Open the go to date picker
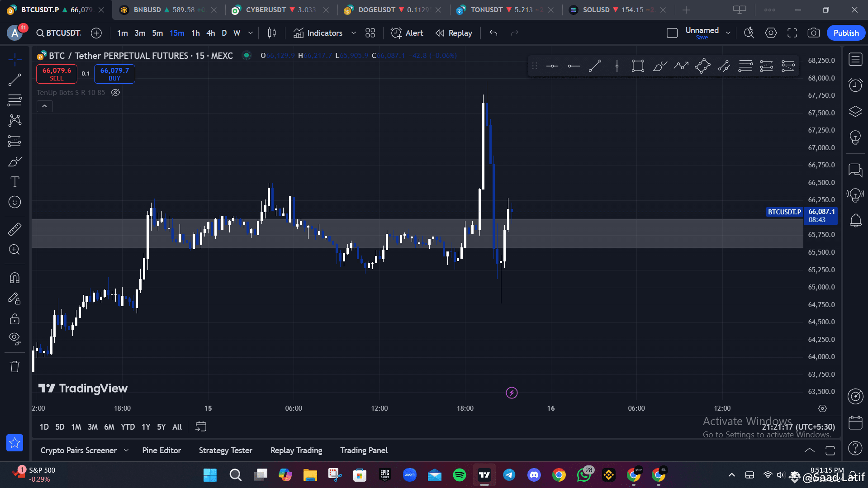This screenshot has height=488, width=868. (x=201, y=426)
